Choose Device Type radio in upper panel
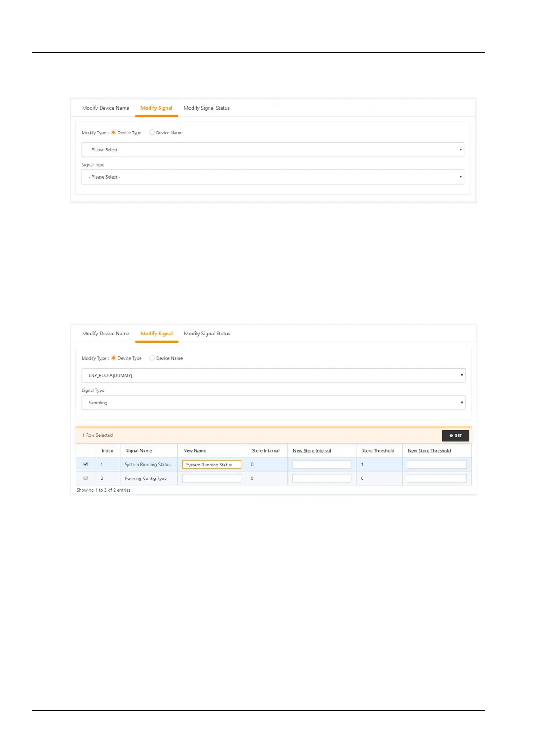The width and height of the screenshot is (534, 756). coord(114,132)
